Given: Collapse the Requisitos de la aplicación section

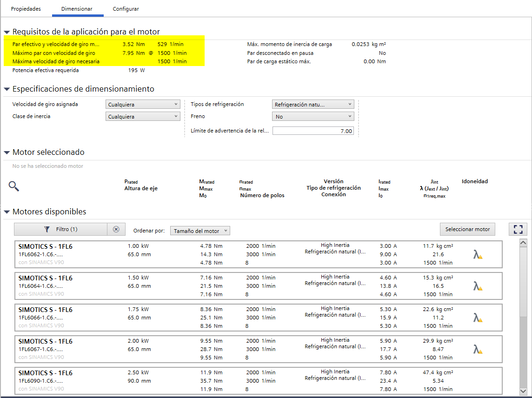Looking at the screenshot, I should (x=7, y=32).
